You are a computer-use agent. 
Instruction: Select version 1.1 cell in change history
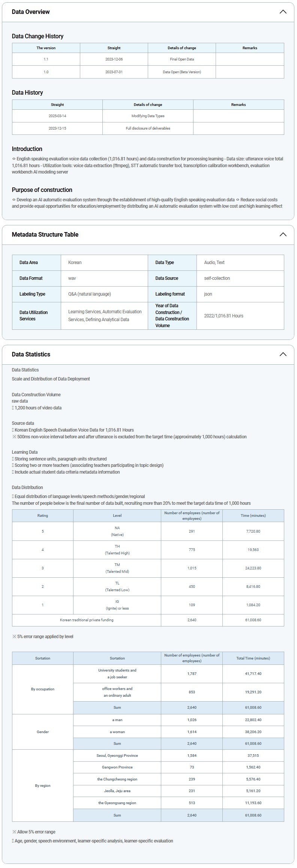pos(46,59)
